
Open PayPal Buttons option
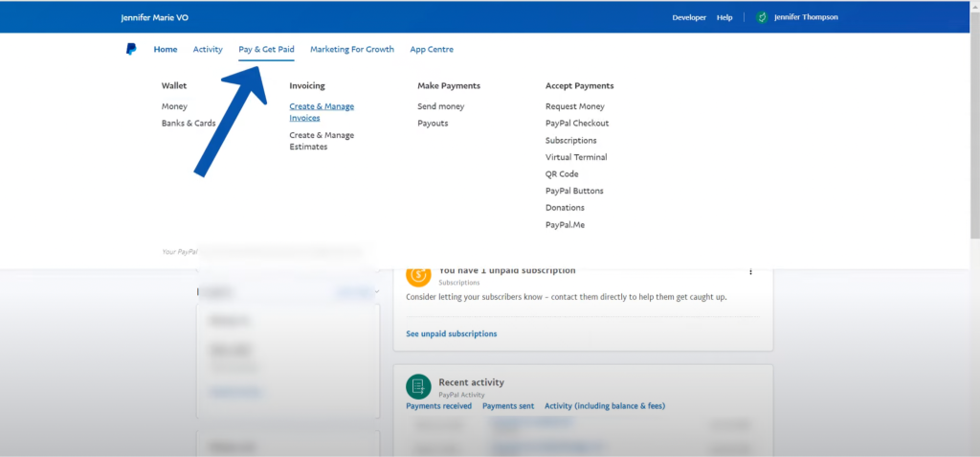point(574,191)
